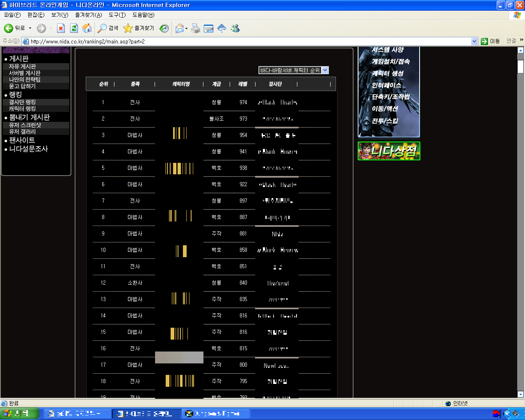Click the 니다상점 shop banner
Image resolution: width=525 pixels, height=420 pixels.
point(389,151)
